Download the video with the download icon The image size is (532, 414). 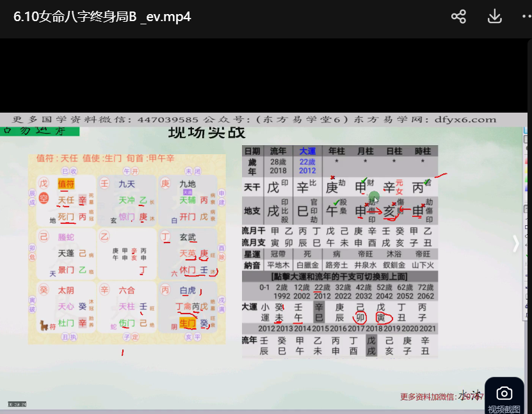pyautogui.click(x=494, y=17)
